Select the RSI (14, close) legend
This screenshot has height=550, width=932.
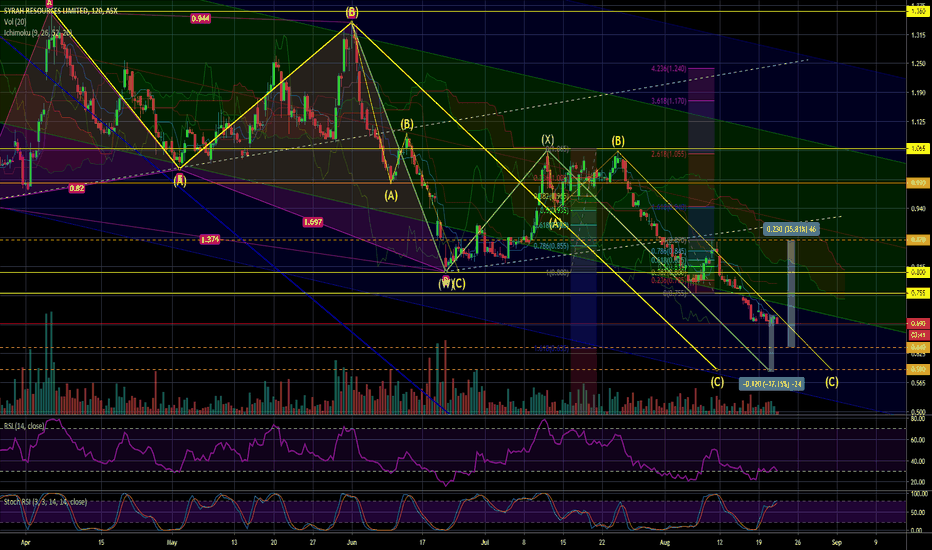coord(24,426)
